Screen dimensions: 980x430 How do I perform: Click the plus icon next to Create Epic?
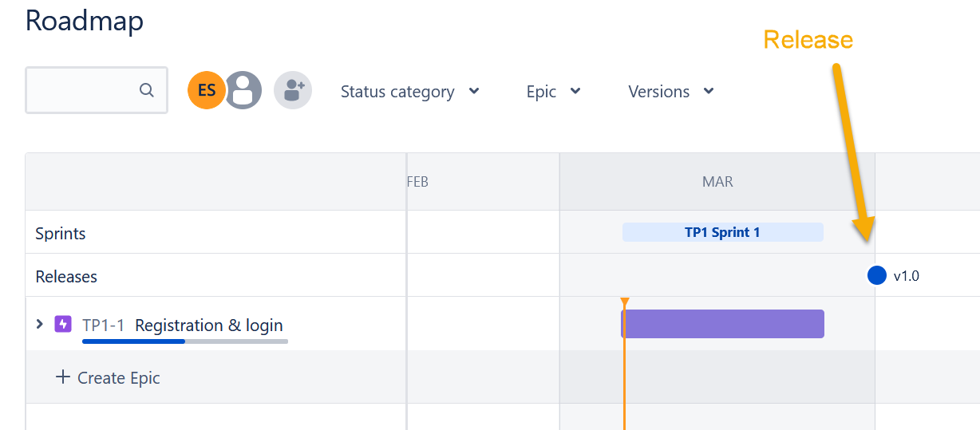[63, 377]
